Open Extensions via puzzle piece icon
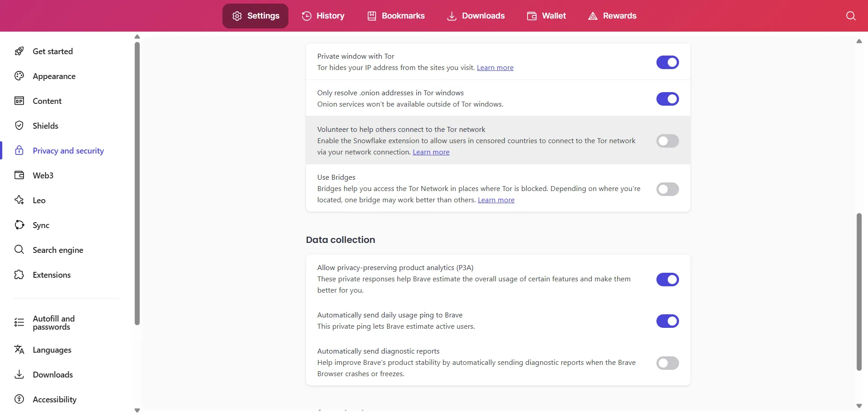Viewport: 868px width, 415px height. click(19, 275)
